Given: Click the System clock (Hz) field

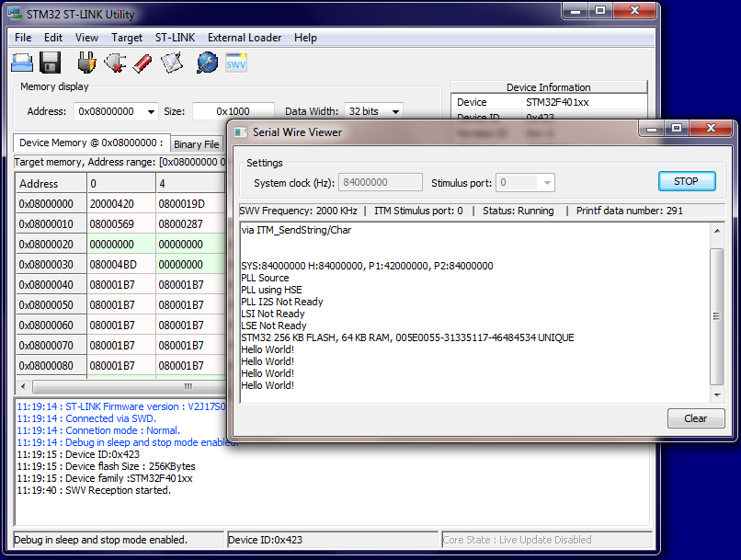Looking at the screenshot, I should [381, 182].
